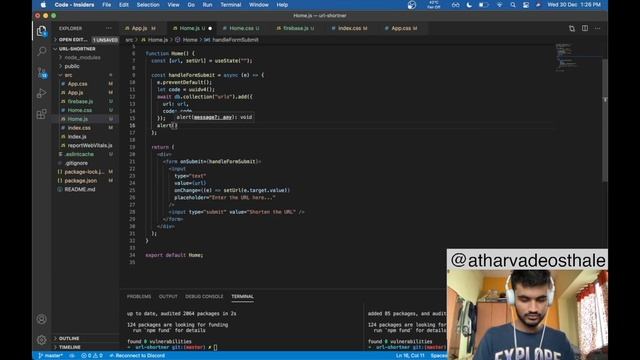Image resolution: width=640 pixels, height=360 pixels.
Task: Expand the node_modules folder
Action: tap(82, 58)
